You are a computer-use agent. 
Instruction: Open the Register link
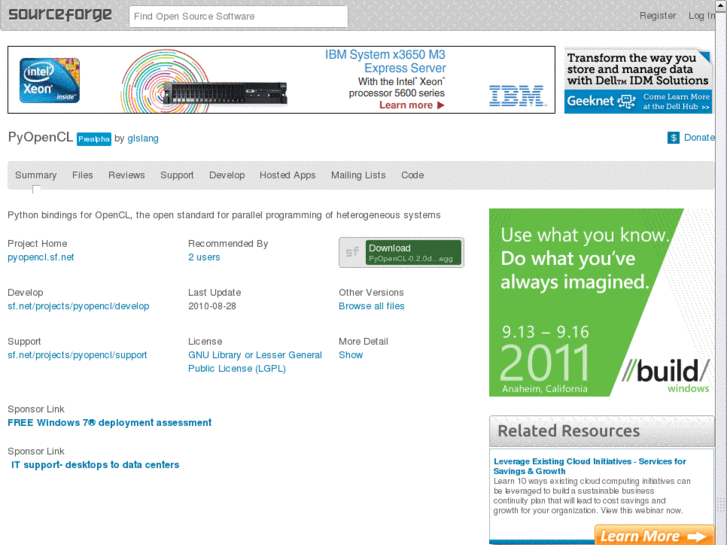pos(657,15)
